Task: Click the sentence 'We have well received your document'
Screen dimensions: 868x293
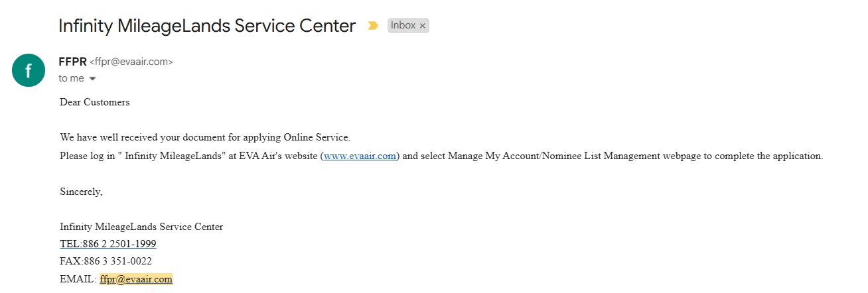Action: (x=205, y=138)
